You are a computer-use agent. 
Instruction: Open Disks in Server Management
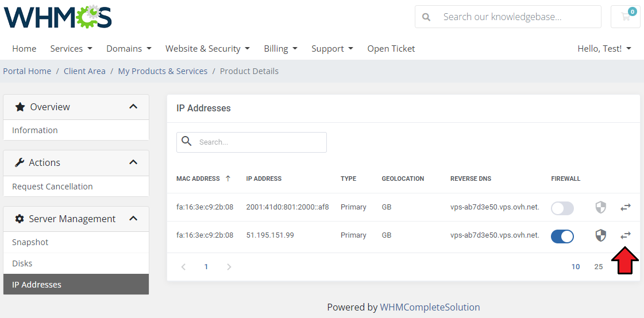pyautogui.click(x=76, y=263)
